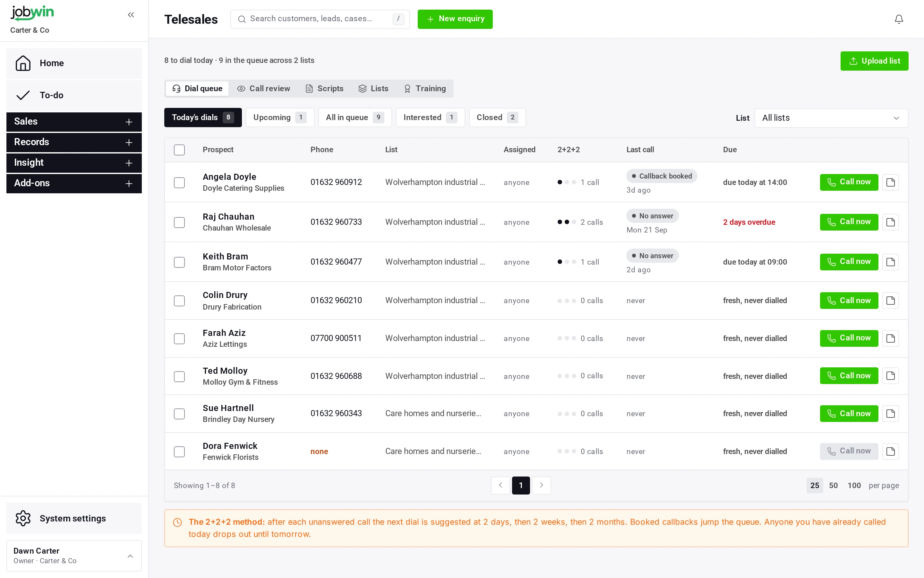This screenshot has height=578, width=924.
Task: Expand the Add-ons sidebar section
Action: coord(74,183)
